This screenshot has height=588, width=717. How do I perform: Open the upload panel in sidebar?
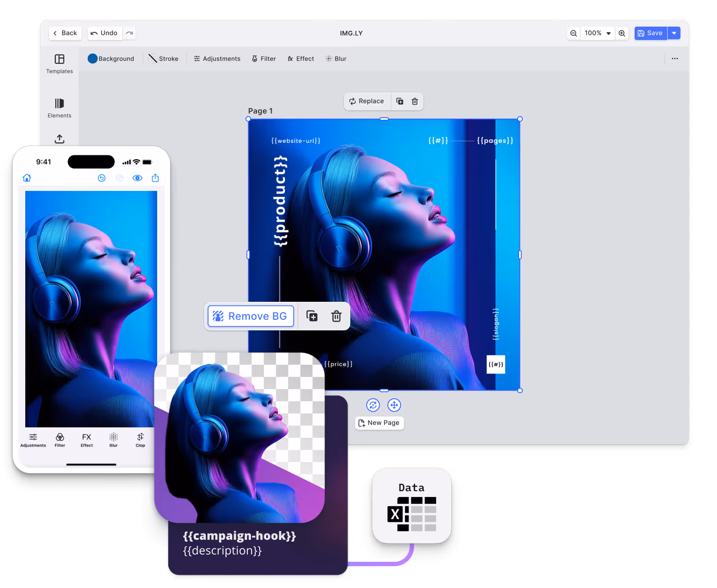[x=59, y=139]
